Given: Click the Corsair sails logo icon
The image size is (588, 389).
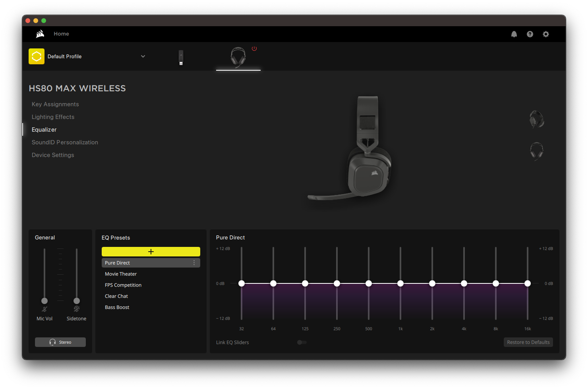Looking at the screenshot, I should tap(40, 34).
